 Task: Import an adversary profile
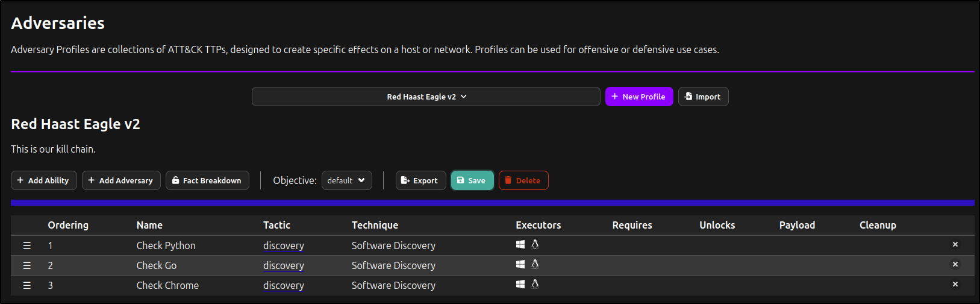point(703,97)
